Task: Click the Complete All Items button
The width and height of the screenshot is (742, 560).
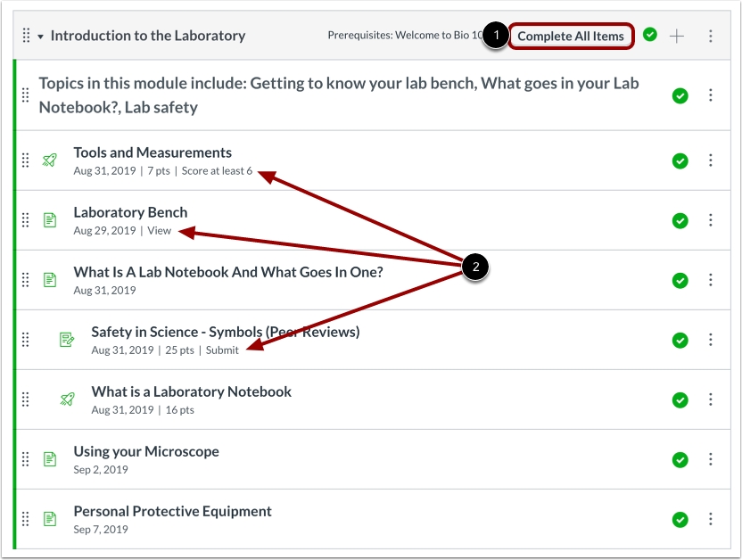Action: coord(571,36)
